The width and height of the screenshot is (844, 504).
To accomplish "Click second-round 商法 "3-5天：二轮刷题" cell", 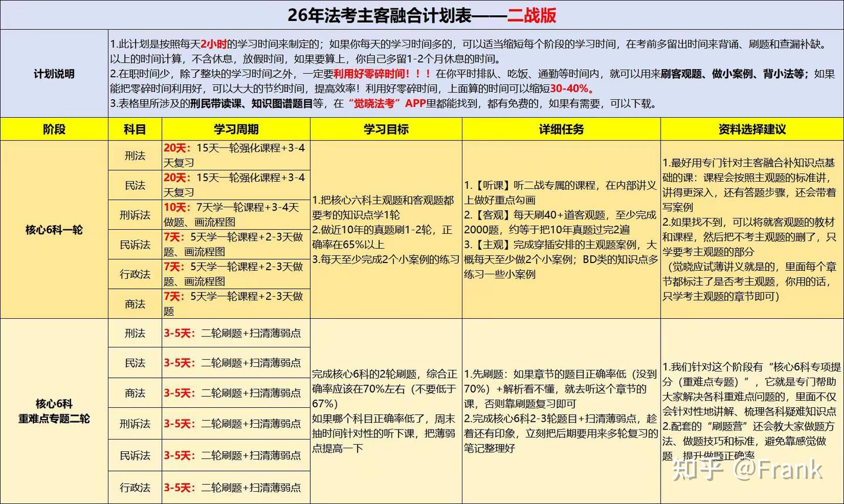I will pyautogui.click(x=236, y=393).
